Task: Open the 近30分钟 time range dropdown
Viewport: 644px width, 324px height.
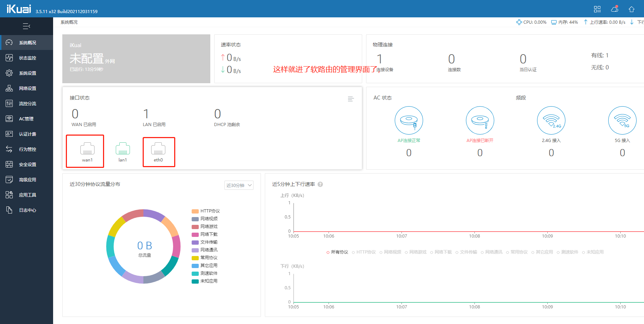Action: pos(239,185)
